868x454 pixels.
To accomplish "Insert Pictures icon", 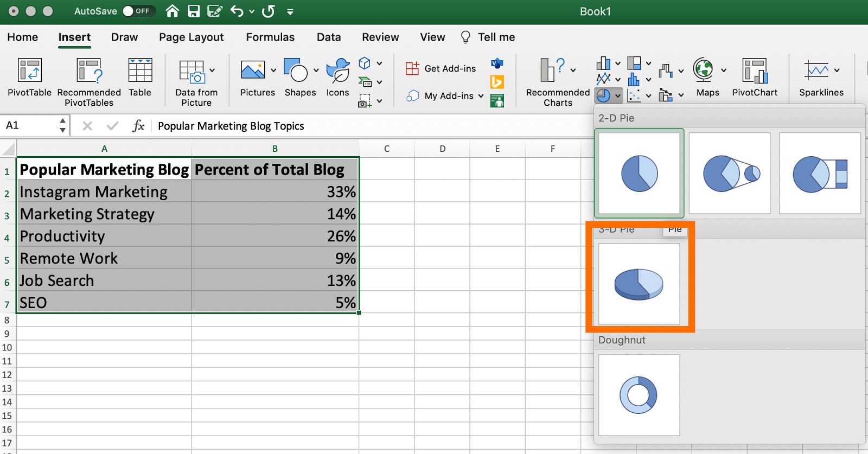I will pos(253,71).
